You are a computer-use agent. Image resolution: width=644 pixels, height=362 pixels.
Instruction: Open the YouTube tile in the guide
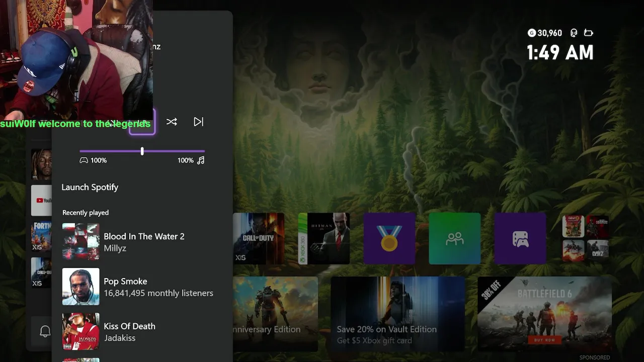(41, 200)
